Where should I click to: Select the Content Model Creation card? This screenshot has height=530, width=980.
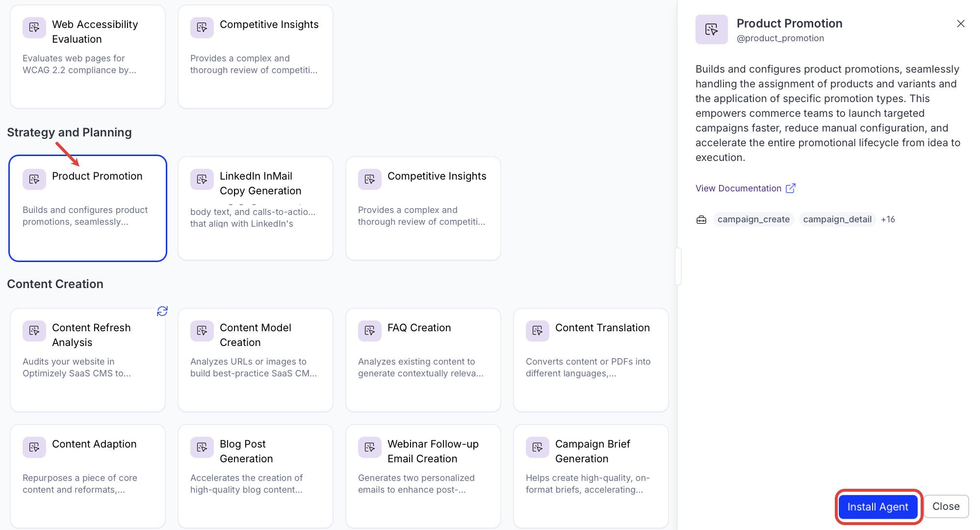coord(256,360)
